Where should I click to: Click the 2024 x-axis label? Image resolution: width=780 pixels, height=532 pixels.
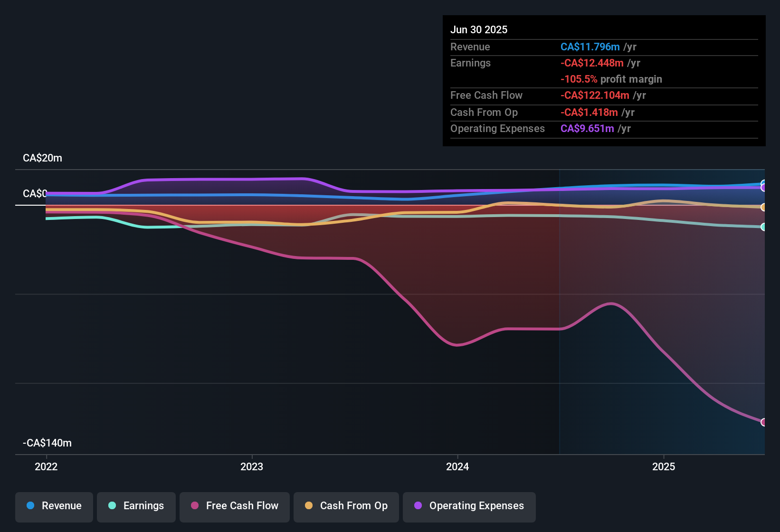coord(457,466)
